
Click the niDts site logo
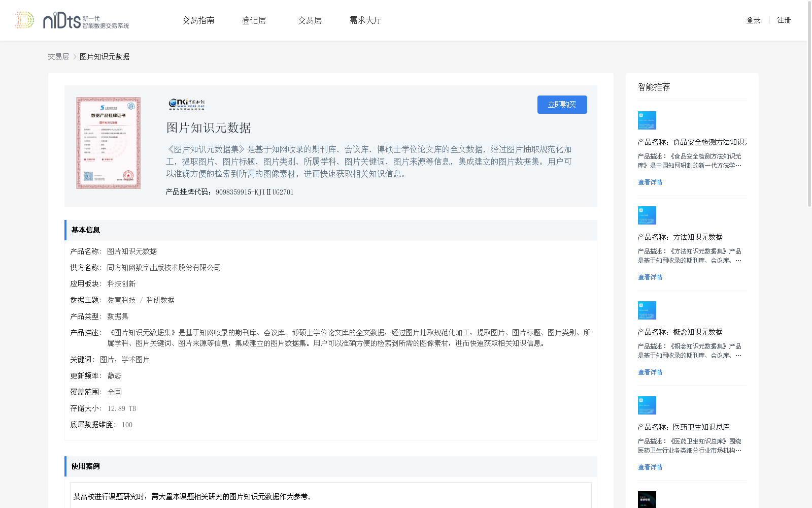click(x=72, y=20)
